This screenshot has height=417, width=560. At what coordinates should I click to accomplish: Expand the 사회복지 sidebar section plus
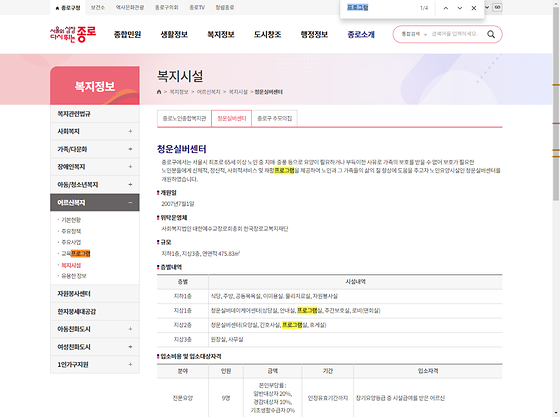coord(130,131)
